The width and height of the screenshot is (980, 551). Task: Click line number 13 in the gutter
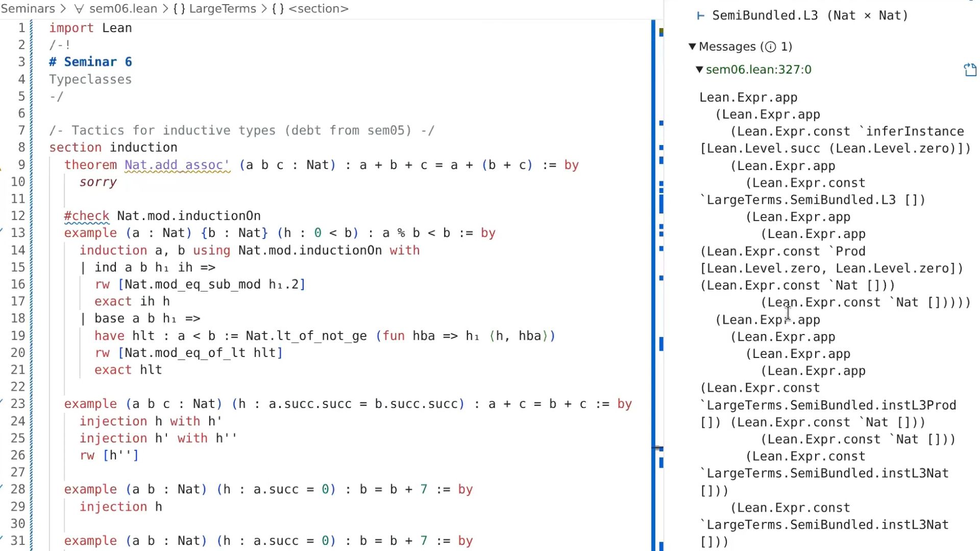click(18, 233)
